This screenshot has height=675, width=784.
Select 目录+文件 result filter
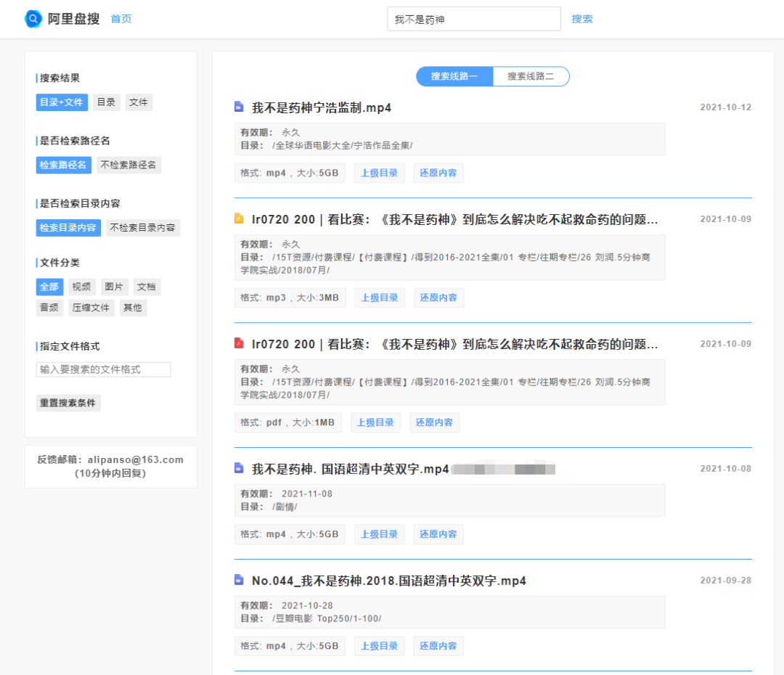(62, 102)
